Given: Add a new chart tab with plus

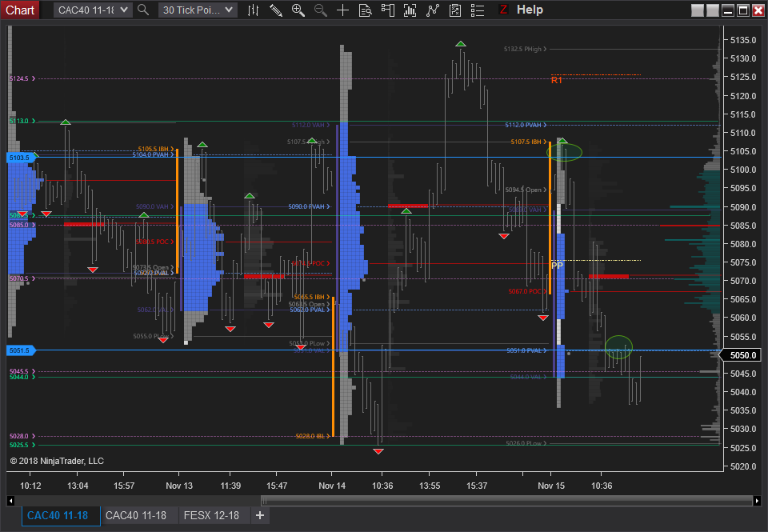Looking at the screenshot, I should [x=260, y=516].
